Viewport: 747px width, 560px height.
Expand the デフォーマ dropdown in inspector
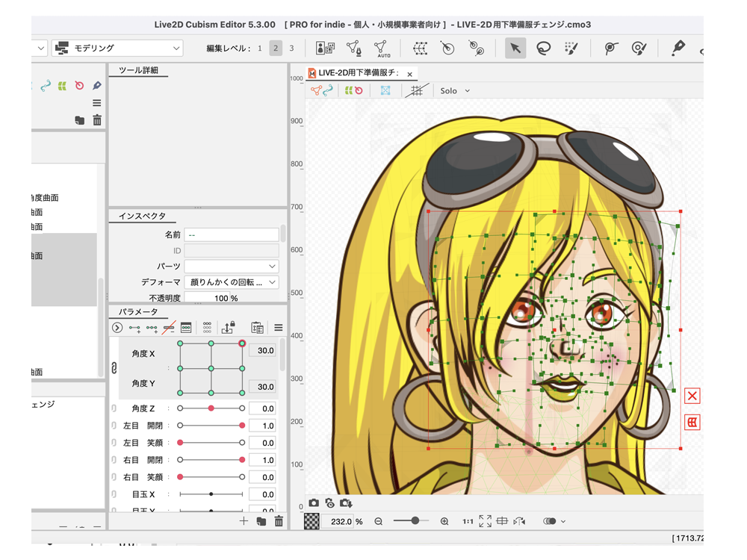pos(272,282)
